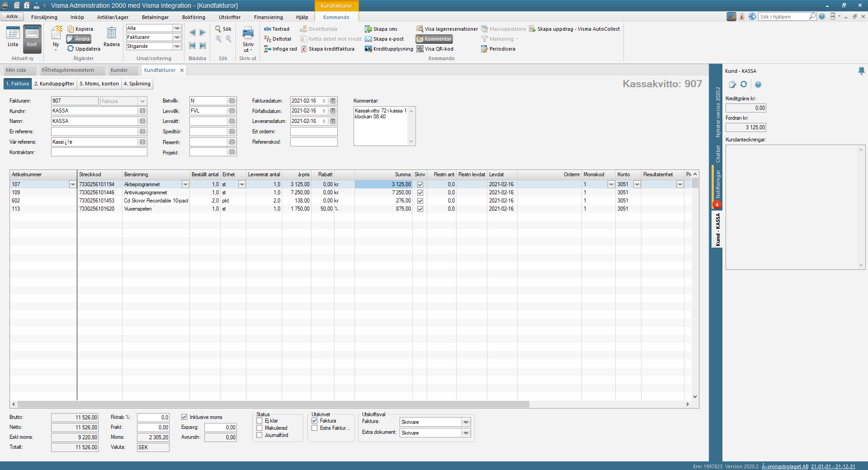Expand the Fakturanr sorting dropdown
The image size is (868, 470).
click(x=177, y=37)
